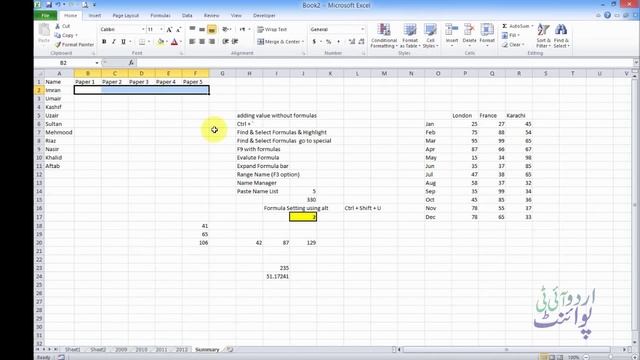Open the Borders dropdown arrow
Screen dimensions: 640x360
coord(149,42)
